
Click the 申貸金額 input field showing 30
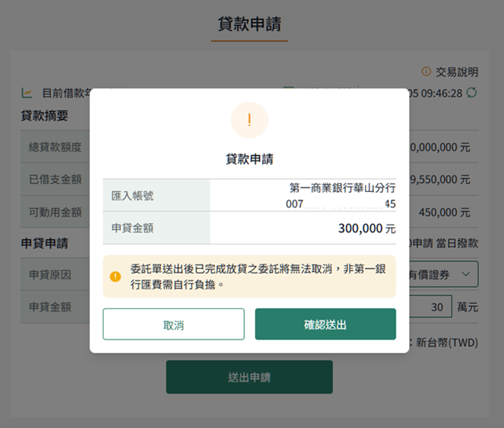[x=430, y=307]
